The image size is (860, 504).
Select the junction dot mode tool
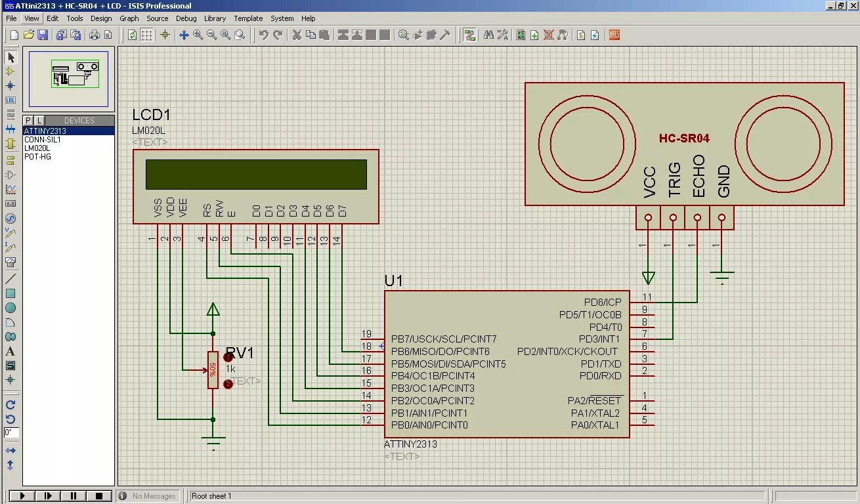click(x=11, y=86)
